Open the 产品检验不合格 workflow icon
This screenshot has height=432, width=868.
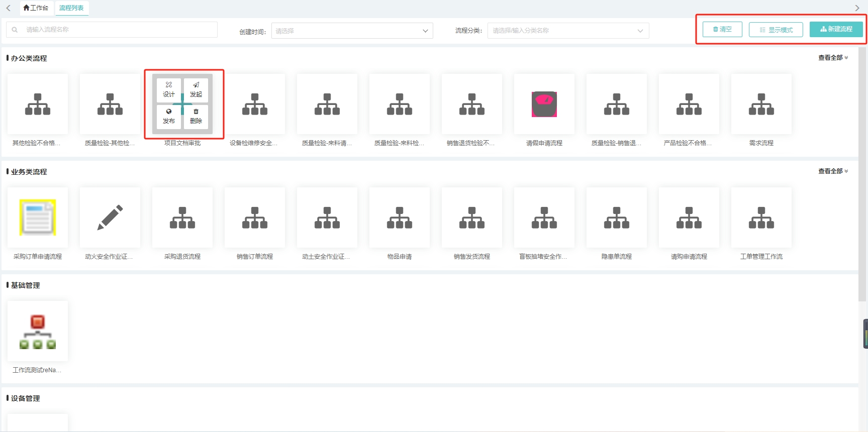[689, 104]
